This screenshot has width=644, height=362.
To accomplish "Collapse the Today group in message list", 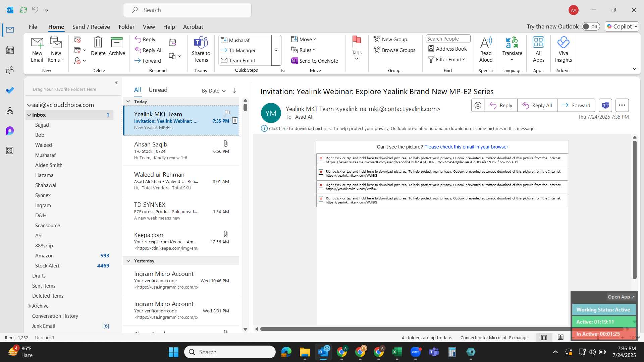I will pos(128,101).
